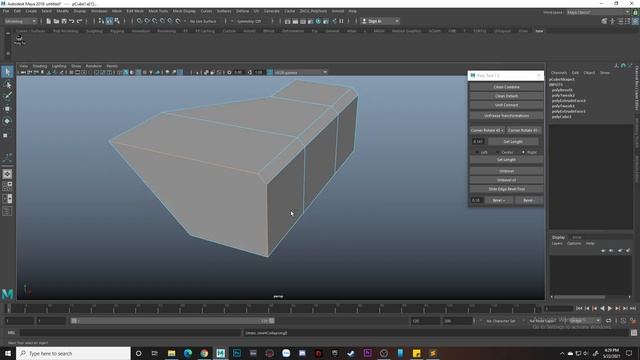
Task: Click the length value input field
Action: 478,142
